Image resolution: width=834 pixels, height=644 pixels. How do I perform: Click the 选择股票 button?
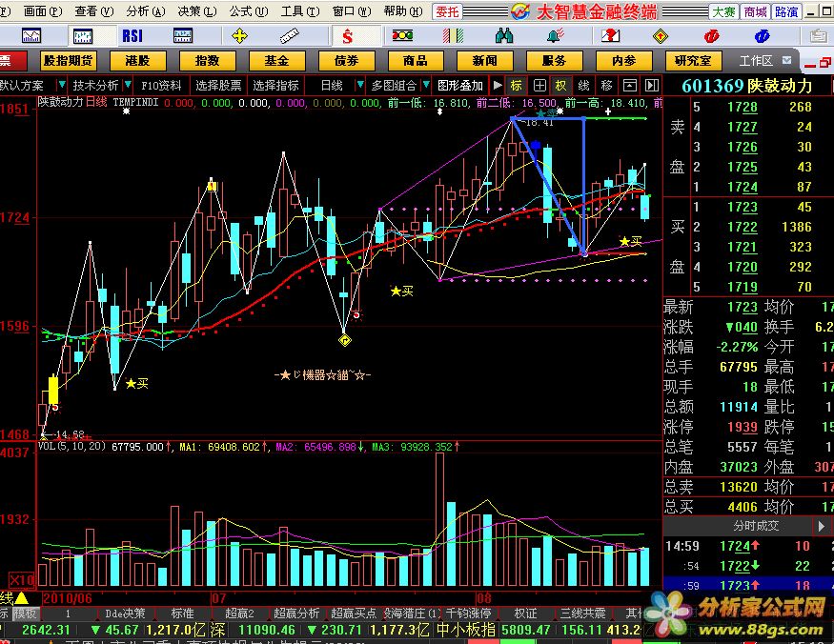[218, 85]
